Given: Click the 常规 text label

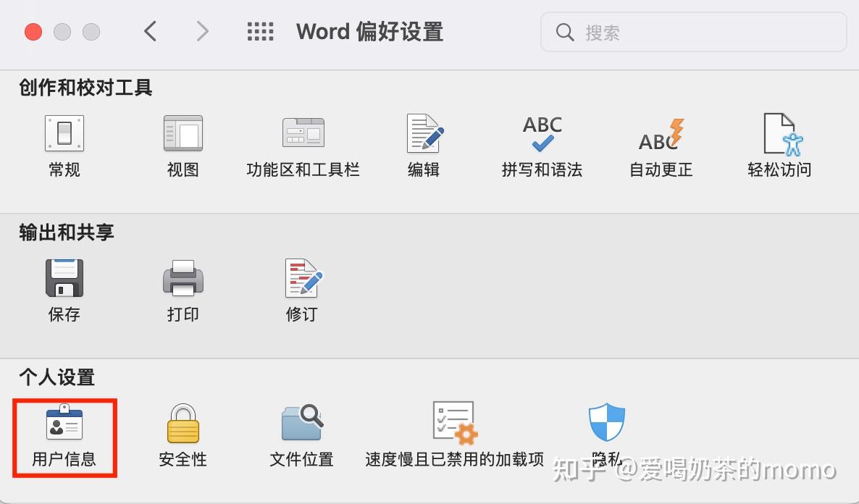Looking at the screenshot, I should (64, 170).
